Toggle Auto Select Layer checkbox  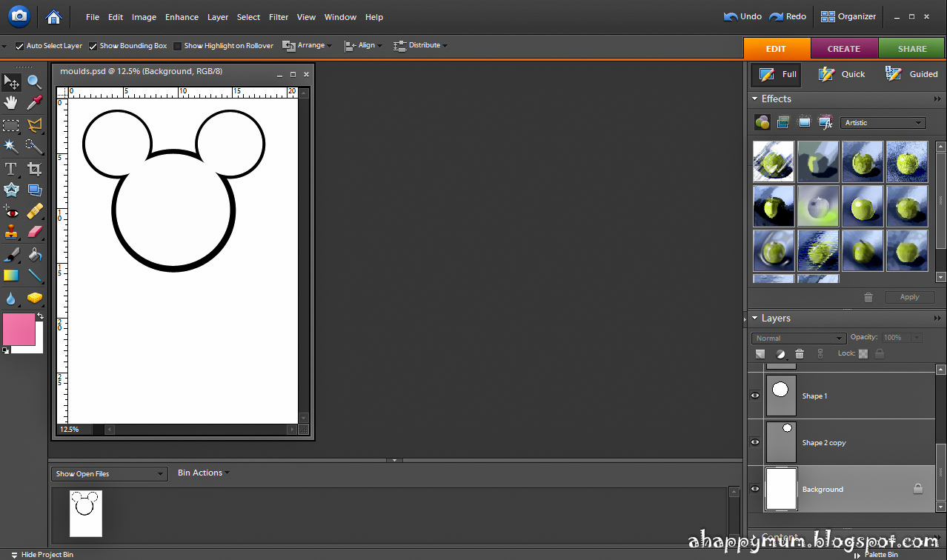coord(20,46)
